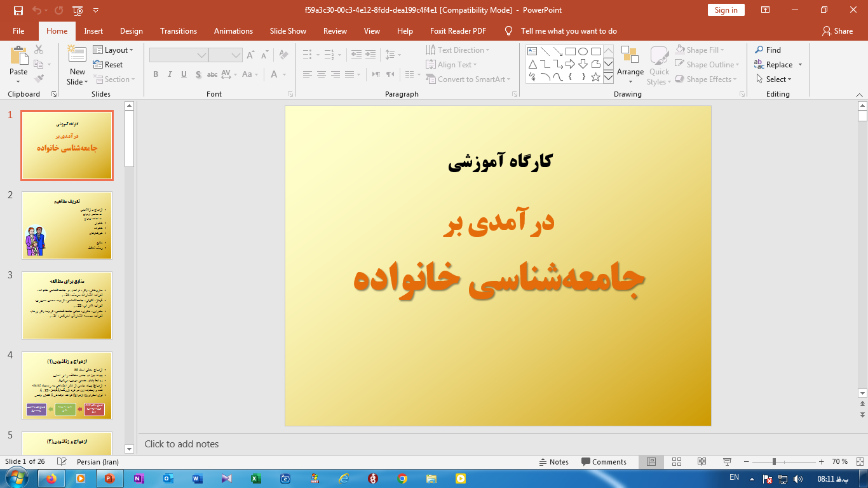
Task: Switch to the Transitions ribbon tab
Action: pos(178,30)
